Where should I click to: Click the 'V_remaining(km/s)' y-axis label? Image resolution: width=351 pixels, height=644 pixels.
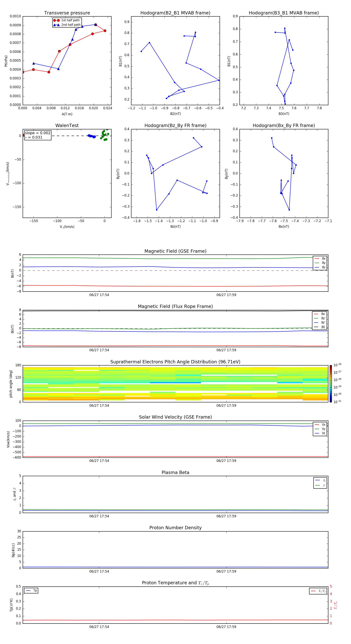(7, 173)
